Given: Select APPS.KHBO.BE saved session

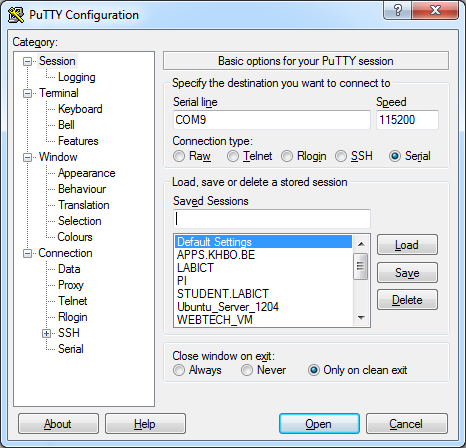Looking at the screenshot, I should coord(263,255).
